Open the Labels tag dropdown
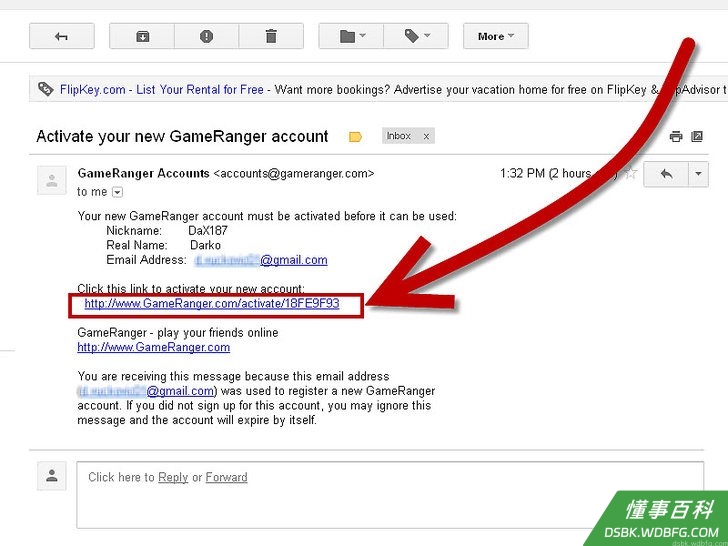The image size is (728, 546). pos(416,36)
